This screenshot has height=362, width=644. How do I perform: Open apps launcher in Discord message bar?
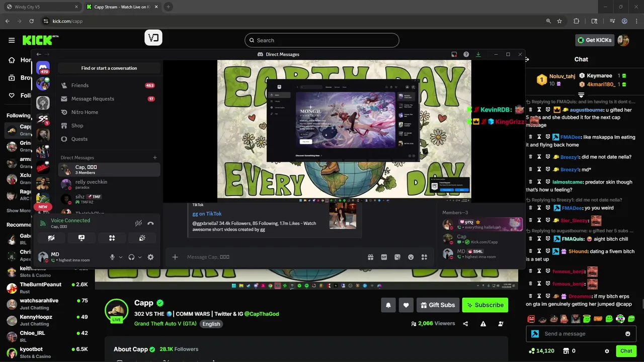(x=425, y=257)
